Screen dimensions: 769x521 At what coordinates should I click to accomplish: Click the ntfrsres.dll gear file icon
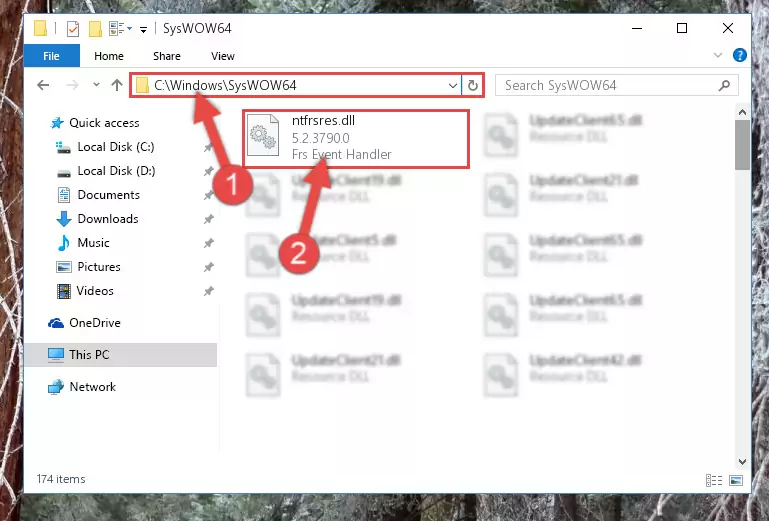point(263,136)
